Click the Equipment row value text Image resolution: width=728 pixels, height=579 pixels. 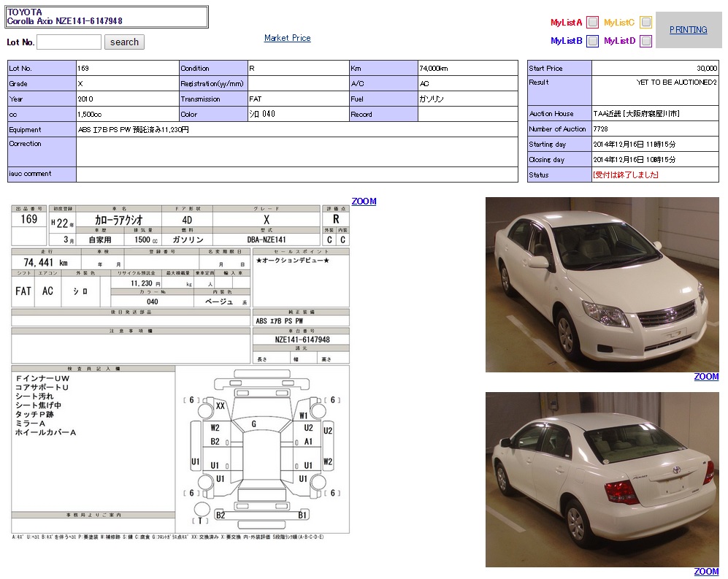point(134,130)
